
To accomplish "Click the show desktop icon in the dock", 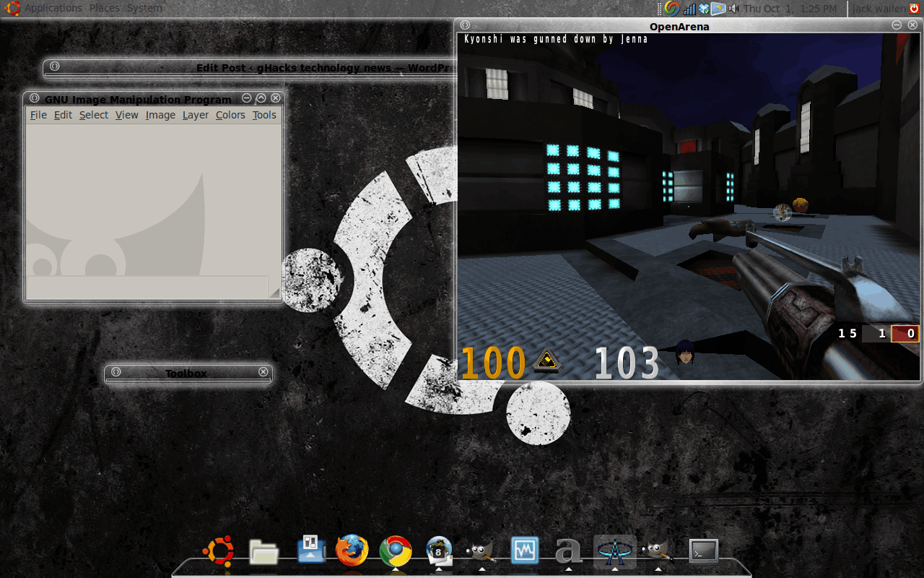I will (x=311, y=548).
